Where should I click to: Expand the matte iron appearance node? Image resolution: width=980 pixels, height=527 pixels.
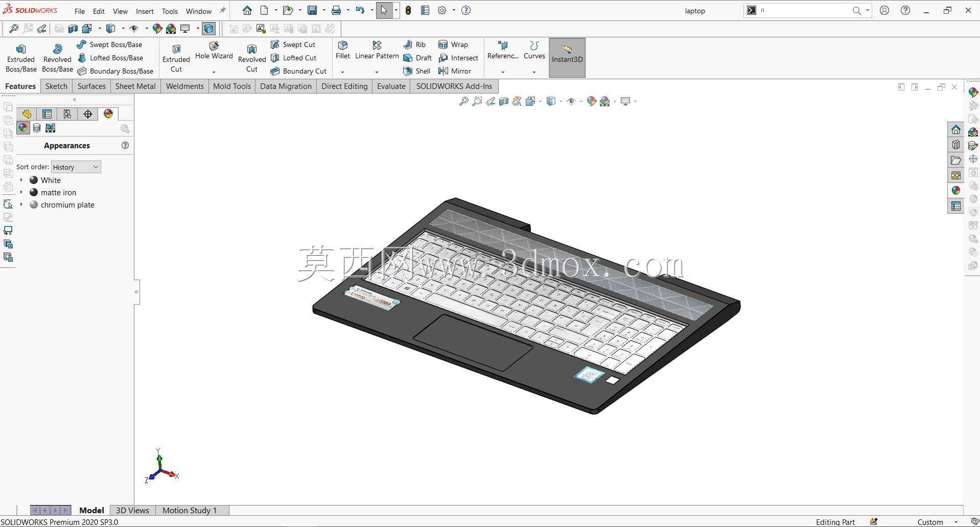21,192
